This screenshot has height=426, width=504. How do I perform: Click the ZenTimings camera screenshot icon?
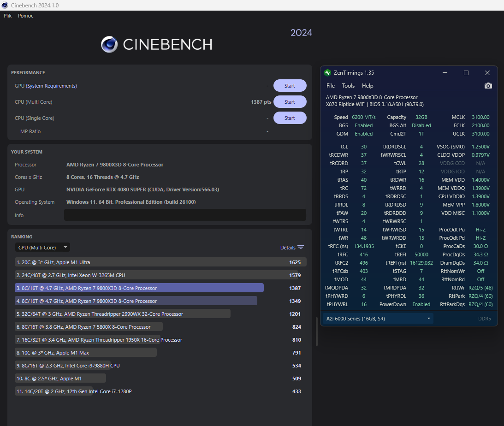(488, 86)
